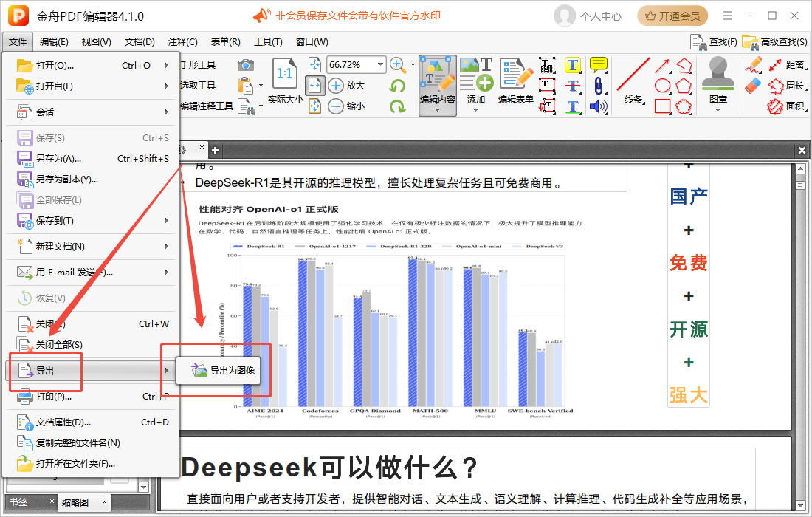Click the 高级查找(S) advanced find button
The width and height of the screenshot is (812, 517).
(x=774, y=42)
